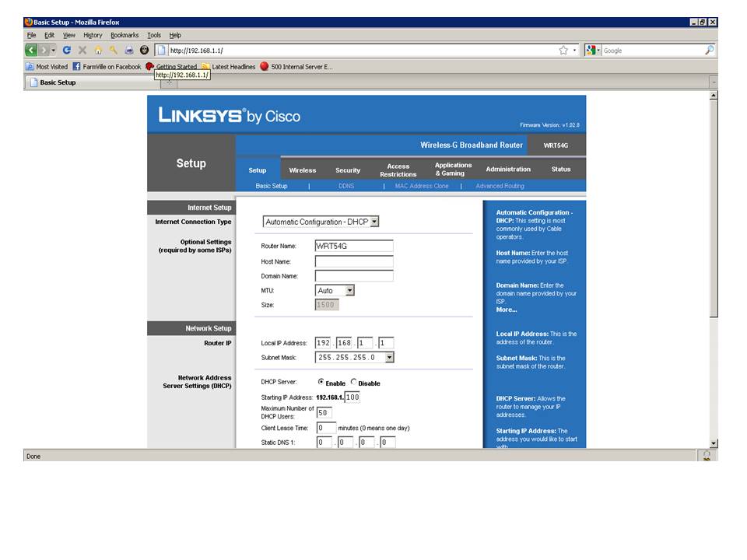Go back with the green back arrow

coord(31,50)
